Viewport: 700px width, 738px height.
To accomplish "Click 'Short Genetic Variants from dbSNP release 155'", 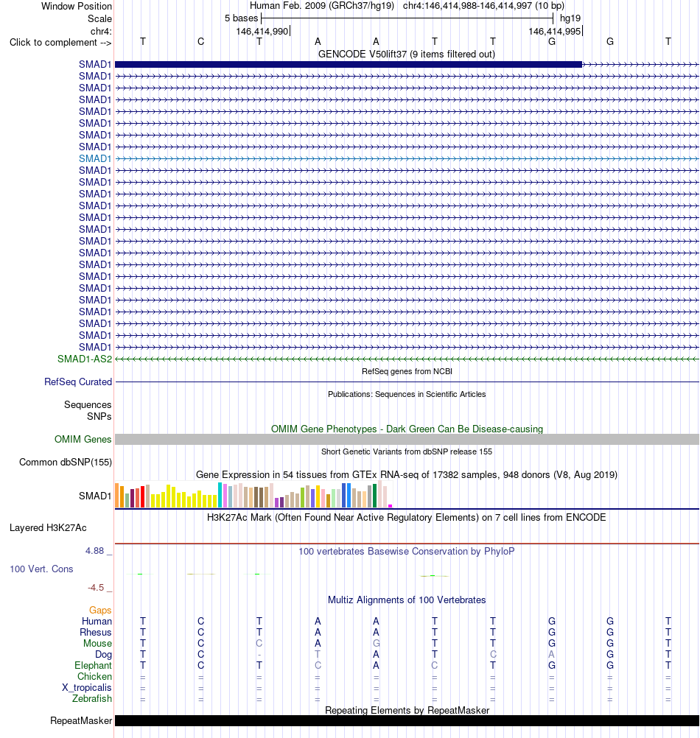I will tap(407, 451).
